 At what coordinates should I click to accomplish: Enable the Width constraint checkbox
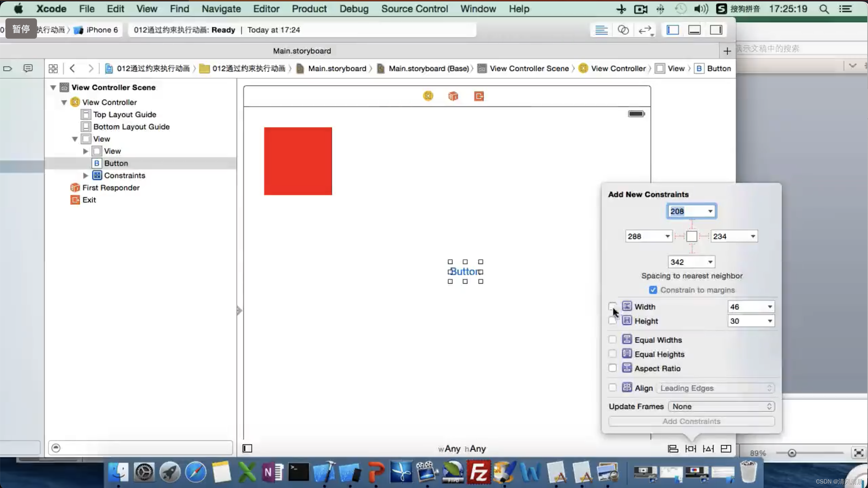click(612, 306)
